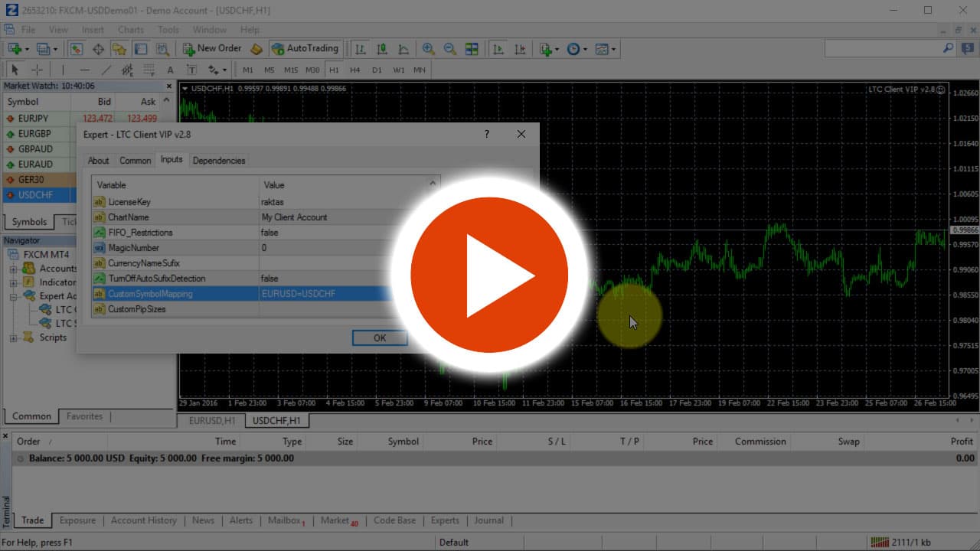Open the Strategy Tester icon
This screenshot has width=980, height=551.
pyautogui.click(x=162, y=48)
